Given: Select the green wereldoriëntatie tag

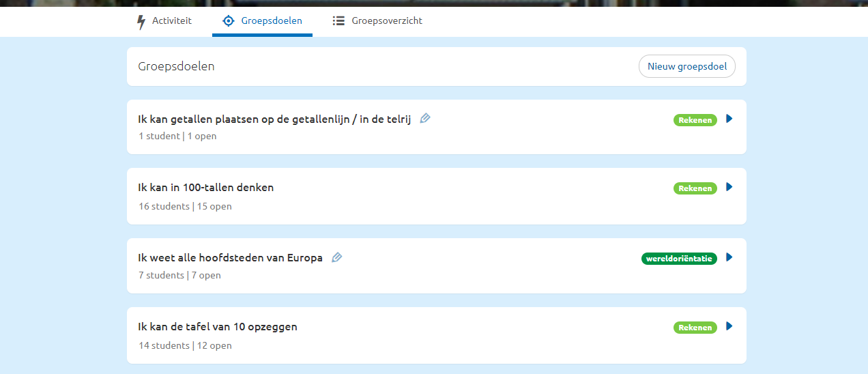Looking at the screenshot, I should coord(679,259).
